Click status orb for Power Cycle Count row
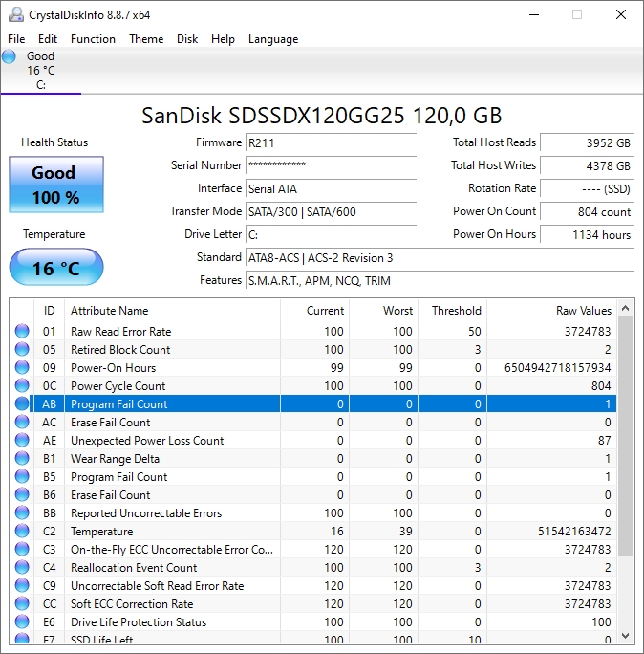 click(22, 385)
